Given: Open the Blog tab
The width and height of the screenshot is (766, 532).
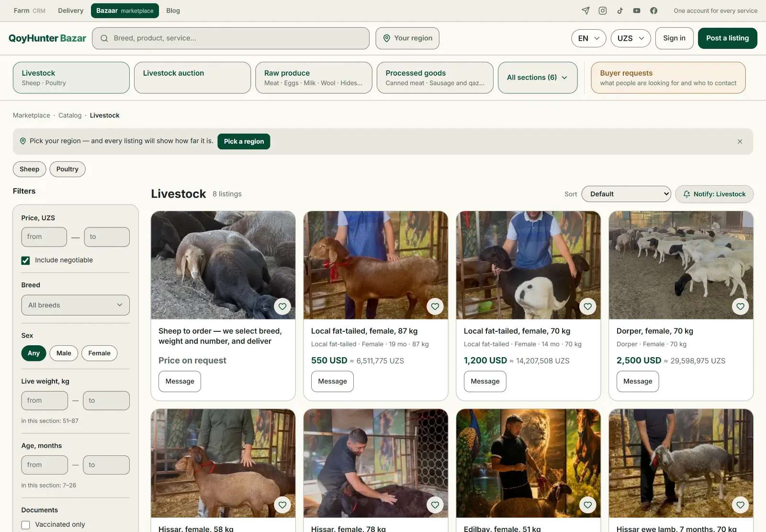Looking at the screenshot, I should pos(173,11).
